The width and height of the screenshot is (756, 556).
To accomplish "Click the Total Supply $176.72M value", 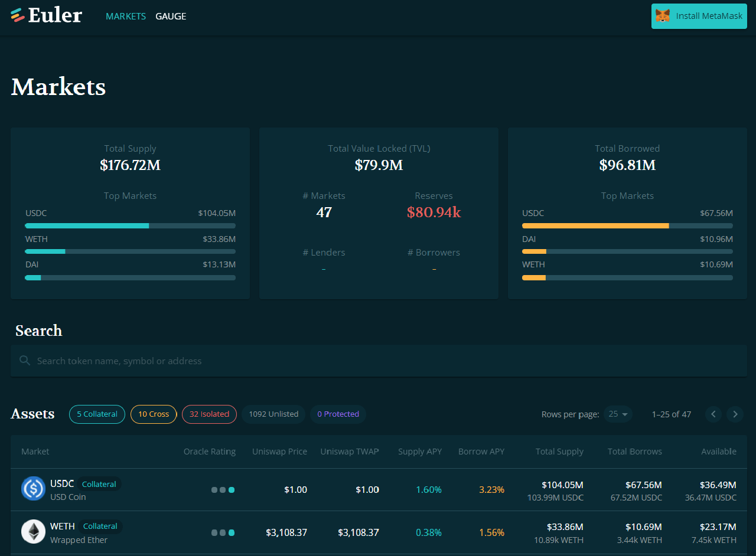I will click(130, 165).
